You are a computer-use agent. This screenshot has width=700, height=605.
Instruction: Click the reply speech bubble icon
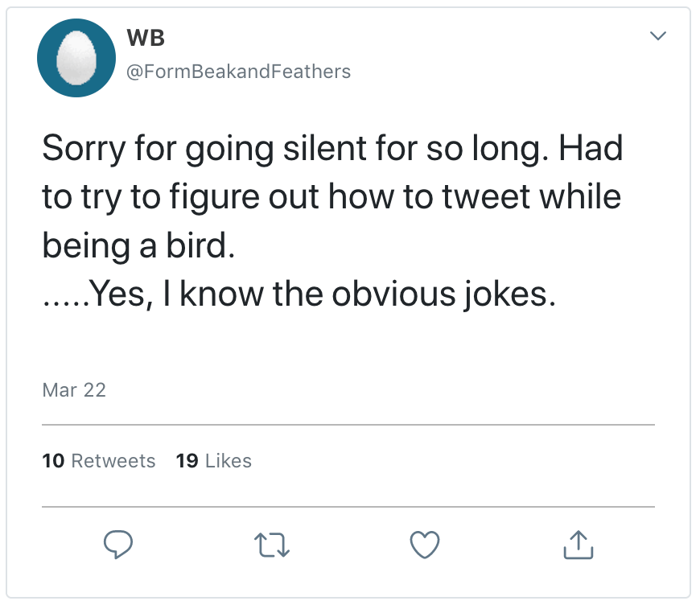[x=119, y=546]
